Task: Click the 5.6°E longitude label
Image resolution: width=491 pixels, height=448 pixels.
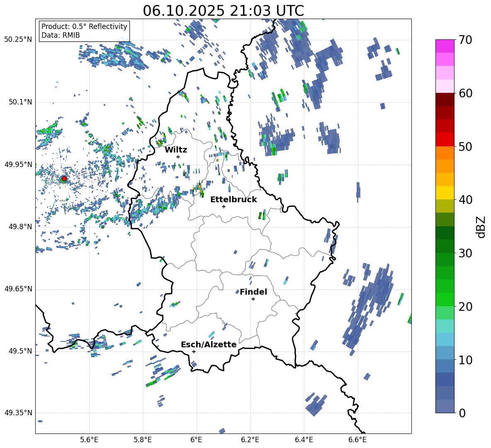Action: [89, 440]
